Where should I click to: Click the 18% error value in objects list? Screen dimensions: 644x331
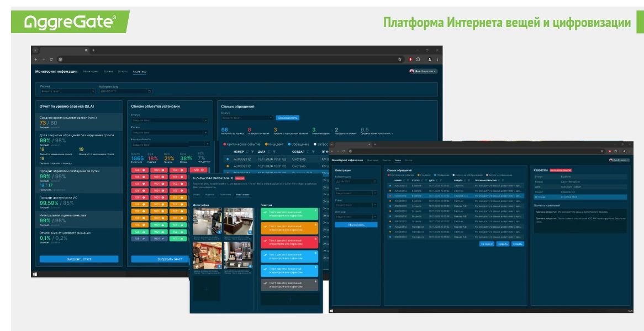click(153, 158)
